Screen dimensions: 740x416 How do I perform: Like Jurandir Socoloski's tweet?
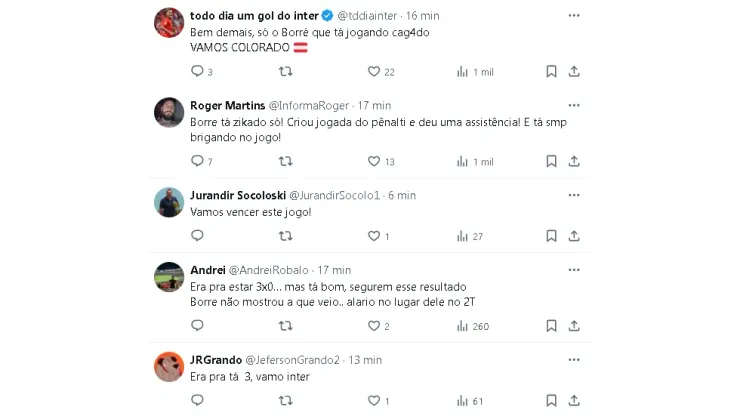point(374,236)
